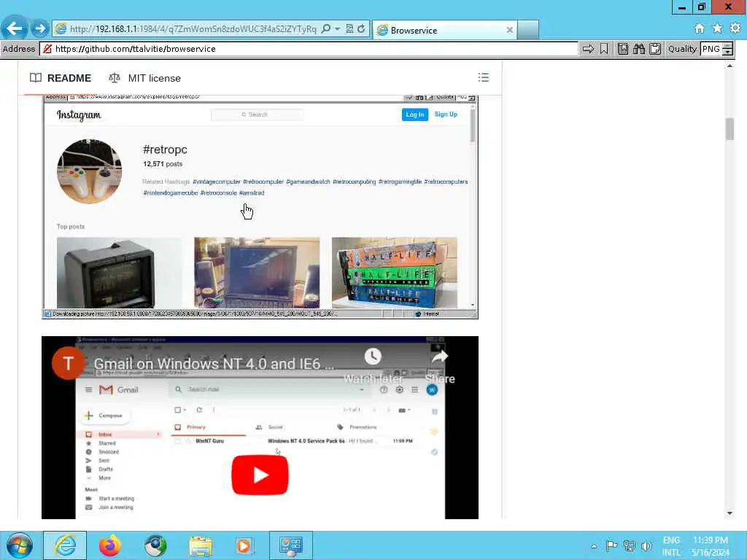
Task: Open the network tray icon
Action: (x=630, y=545)
